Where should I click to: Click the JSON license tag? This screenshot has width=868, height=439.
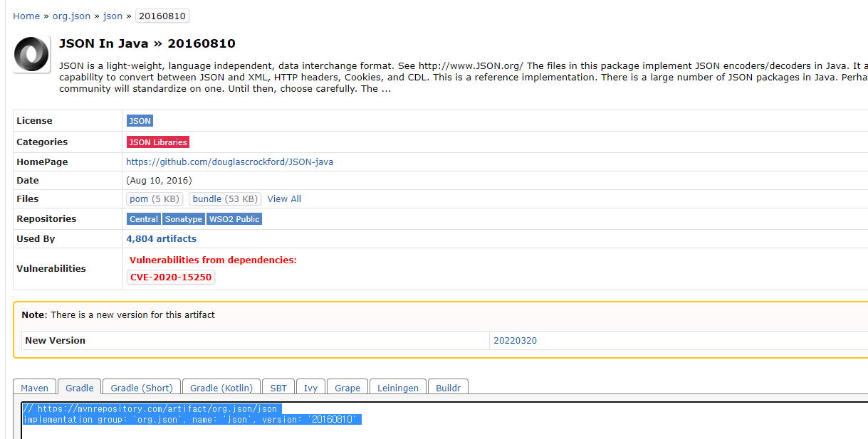140,121
